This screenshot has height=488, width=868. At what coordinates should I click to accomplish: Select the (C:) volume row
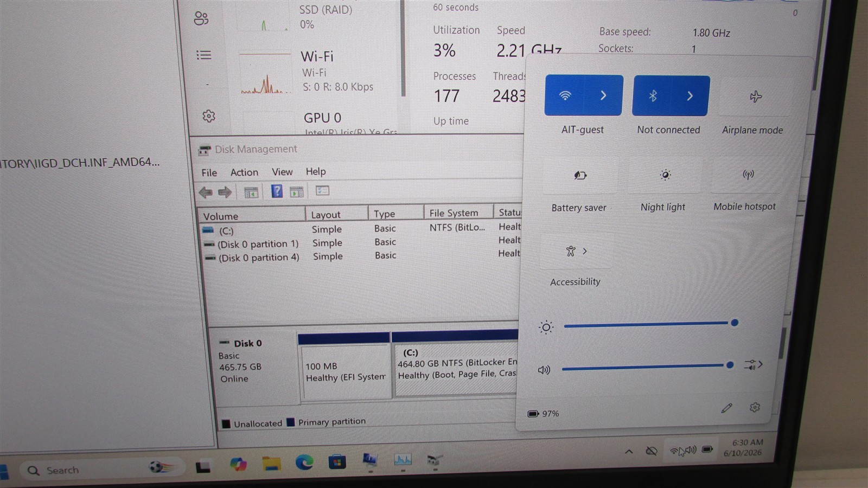coord(361,229)
